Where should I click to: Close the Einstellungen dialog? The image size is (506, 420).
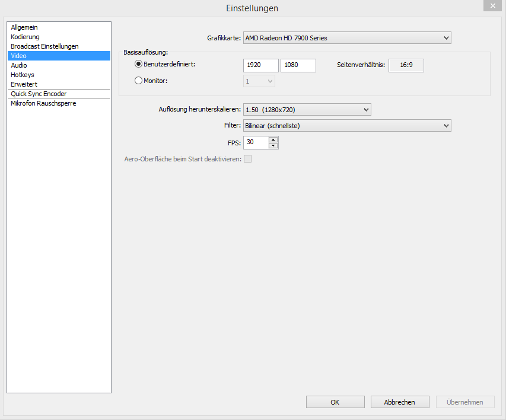[492, 6]
